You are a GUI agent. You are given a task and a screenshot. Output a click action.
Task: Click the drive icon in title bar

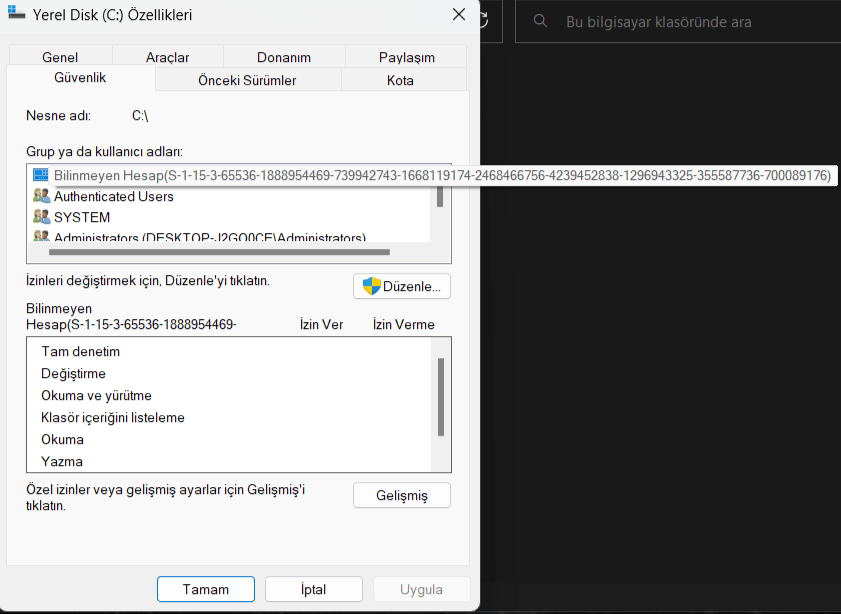click(17, 12)
